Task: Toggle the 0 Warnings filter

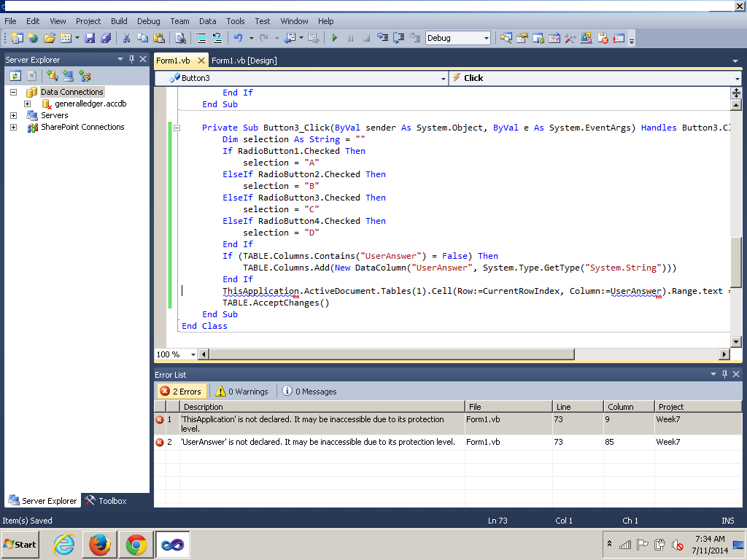Action: click(x=242, y=392)
